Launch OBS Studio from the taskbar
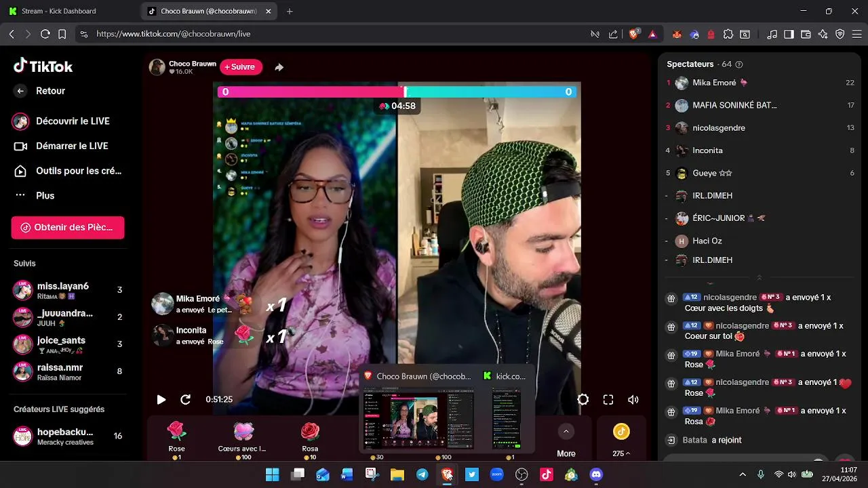This screenshot has width=868, height=488. (521, 474)
